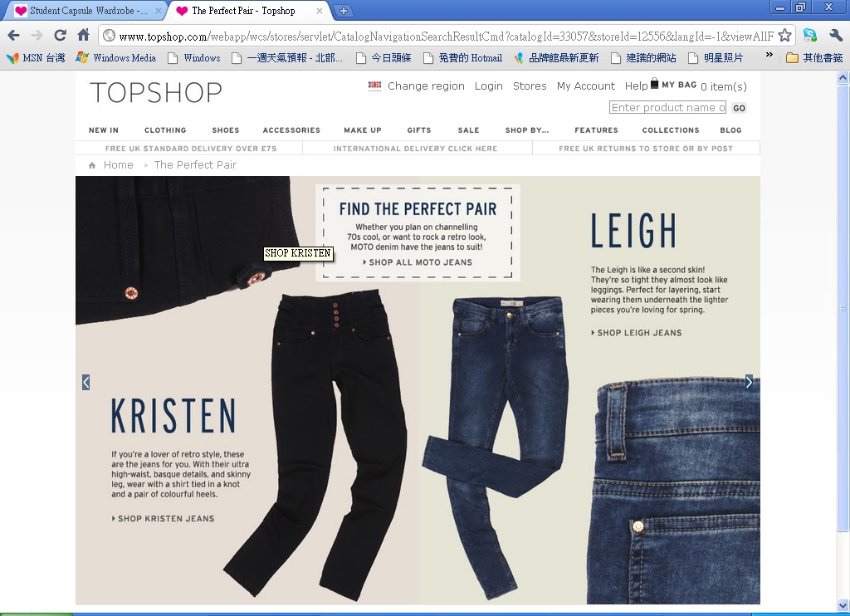This screenshot has width=850, height=616.
Task: Open a new tab with plus button
Action: click(343, 10)
